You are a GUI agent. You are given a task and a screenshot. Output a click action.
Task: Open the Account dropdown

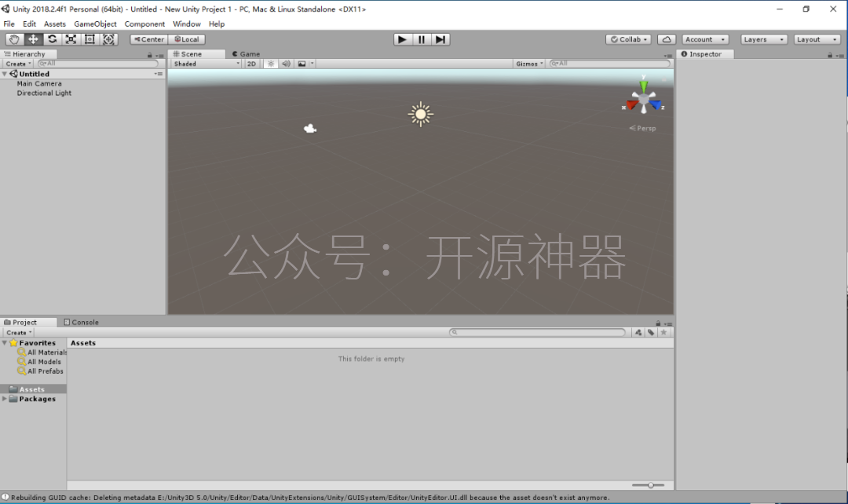point(705,39)
